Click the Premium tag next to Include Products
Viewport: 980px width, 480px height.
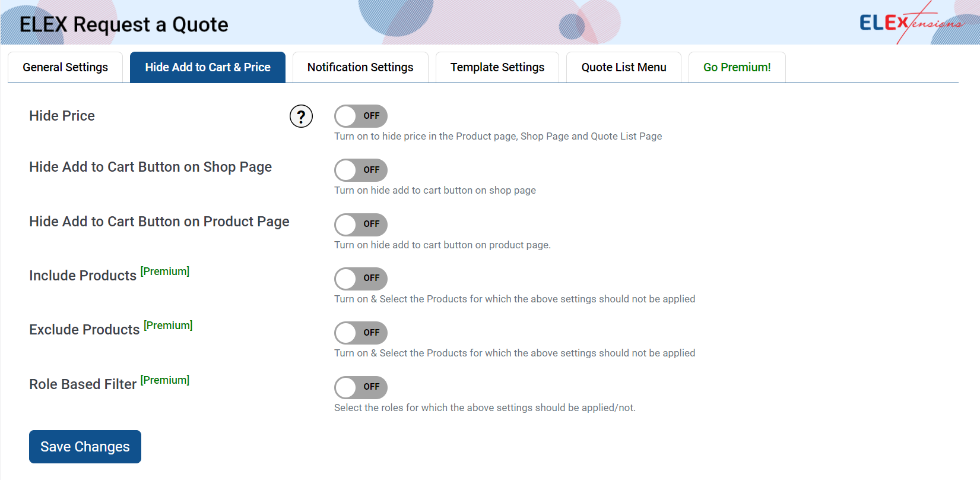coord(165,271)
